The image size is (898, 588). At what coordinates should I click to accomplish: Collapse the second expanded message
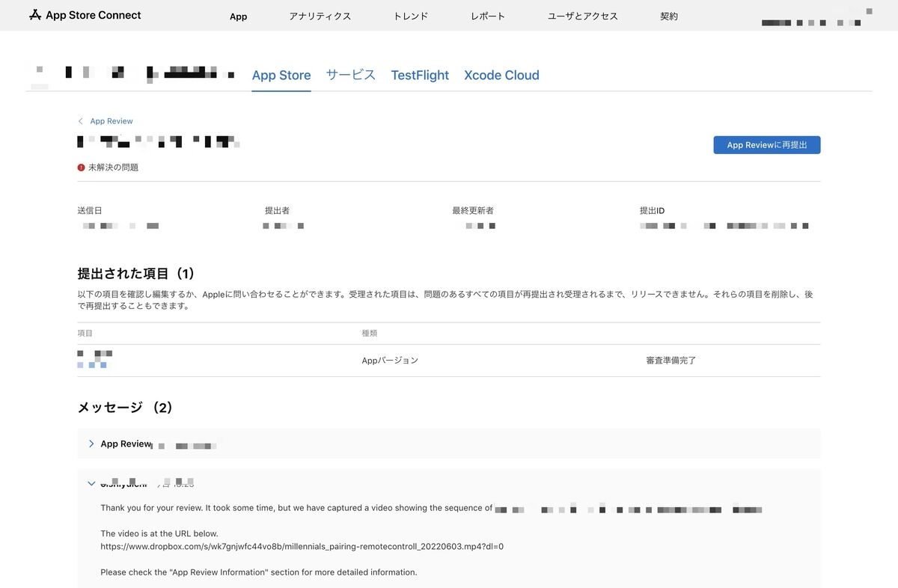click(91, 483)
